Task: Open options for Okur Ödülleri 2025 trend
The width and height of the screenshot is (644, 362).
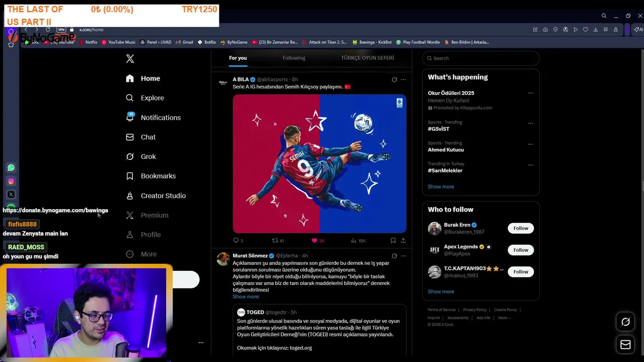Action: tap(530, 93)
